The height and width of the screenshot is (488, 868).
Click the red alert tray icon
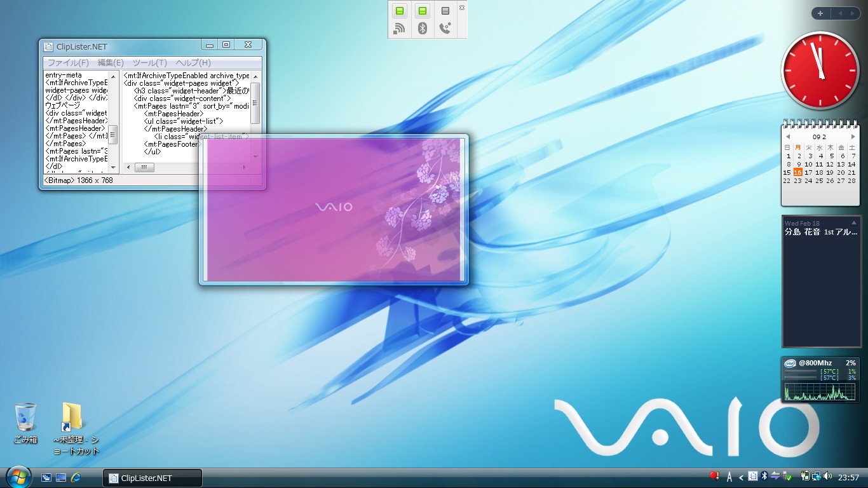tap(714, 477)
